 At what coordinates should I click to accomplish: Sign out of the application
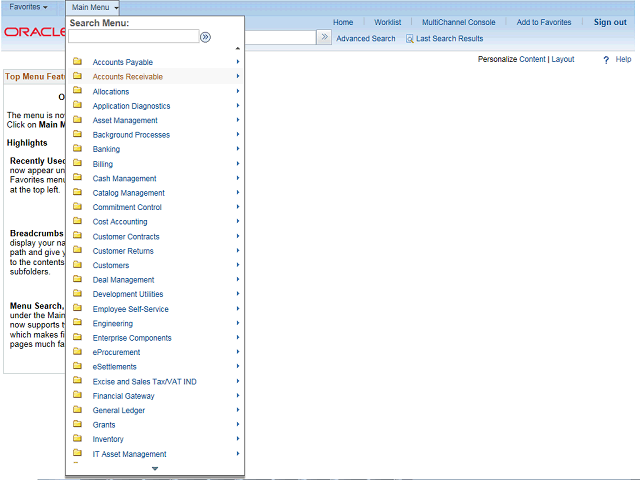point(610,22)
